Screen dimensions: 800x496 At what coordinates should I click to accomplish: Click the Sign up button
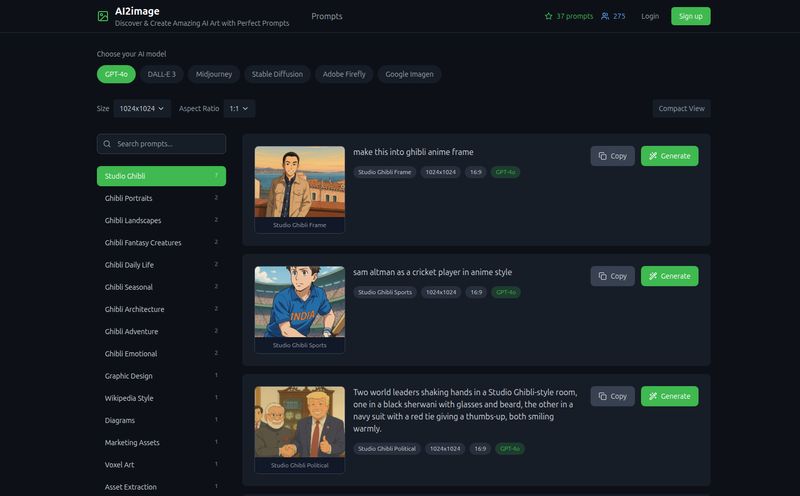coord(690,16)
